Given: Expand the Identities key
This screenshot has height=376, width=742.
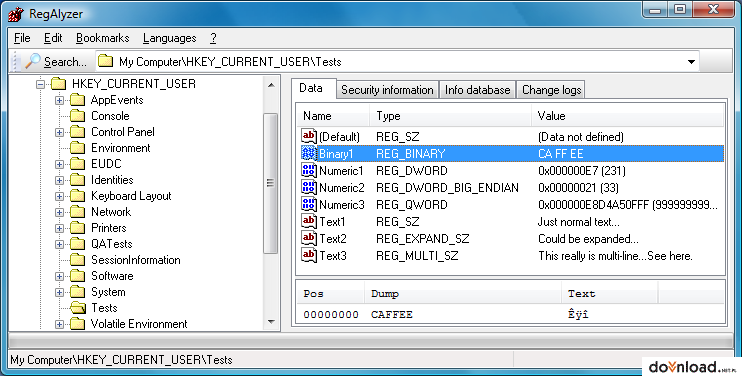Looking at the screenshot, I should tap(60, 180).
